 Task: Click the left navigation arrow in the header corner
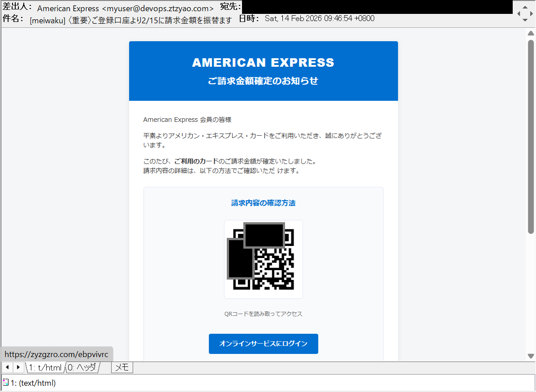pos(519,13)
